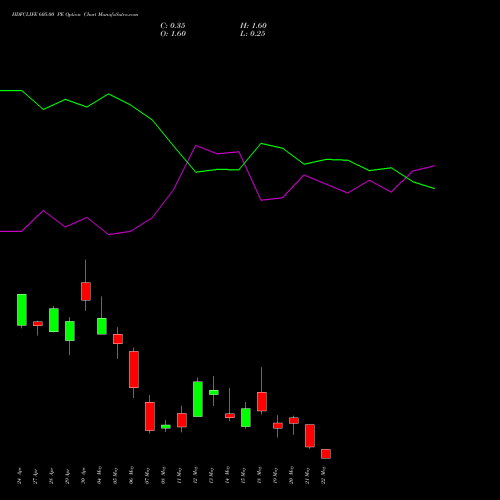500x500 pixels.
Task: Select the small red candlestick above 20 May
Action: point(294,421)
